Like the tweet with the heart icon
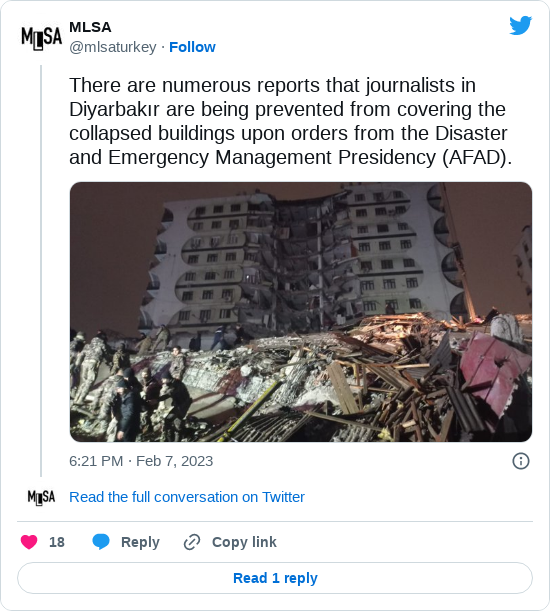The image size is (550, 611). click(x=29, y=542)
